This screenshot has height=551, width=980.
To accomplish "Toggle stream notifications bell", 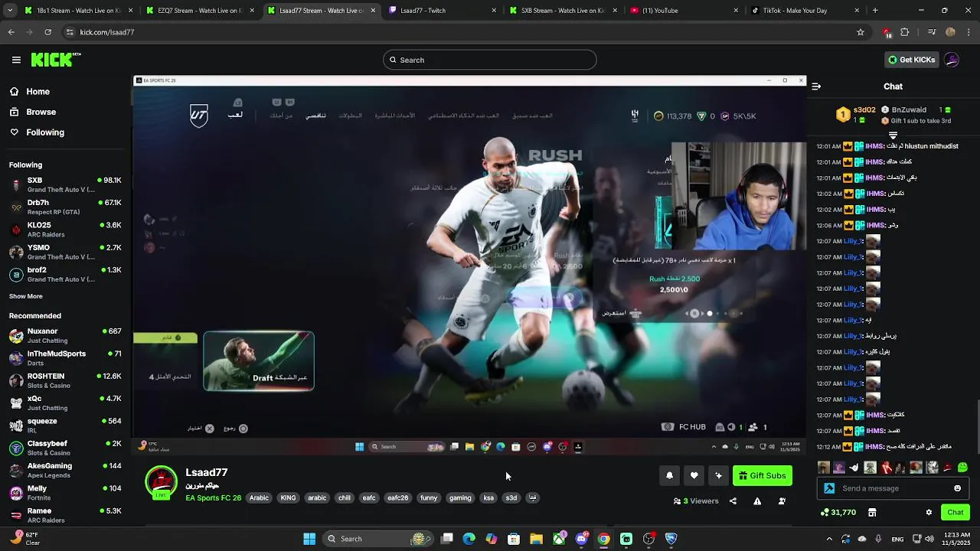I will point(669,475).
